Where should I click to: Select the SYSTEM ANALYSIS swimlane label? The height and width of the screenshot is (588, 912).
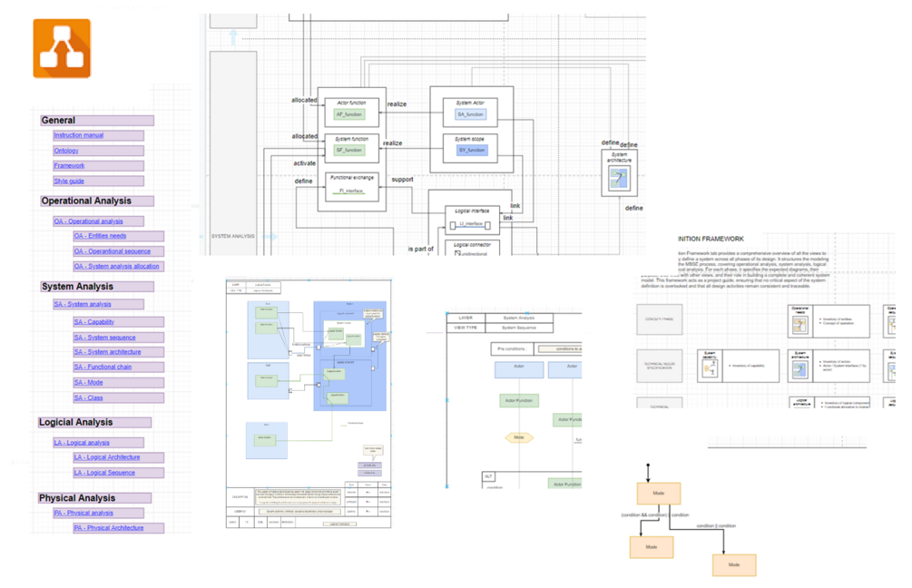232,237
